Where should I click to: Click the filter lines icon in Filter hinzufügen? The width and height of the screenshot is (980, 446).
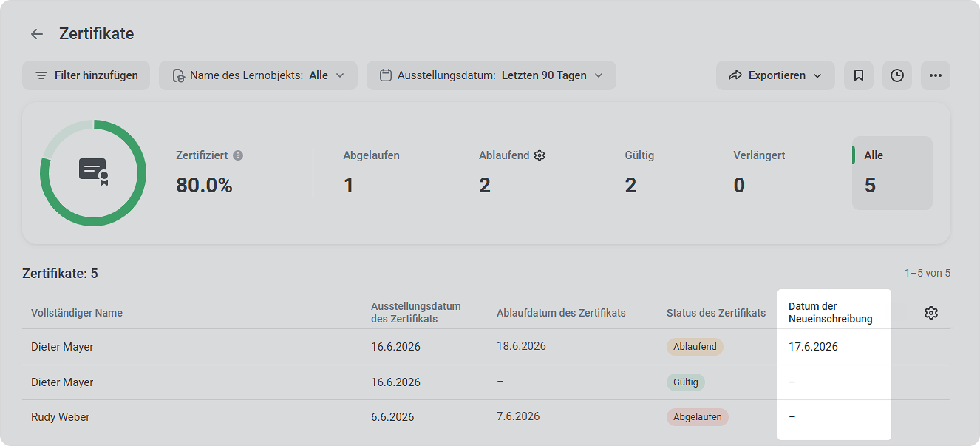click(x=41, y=75)
